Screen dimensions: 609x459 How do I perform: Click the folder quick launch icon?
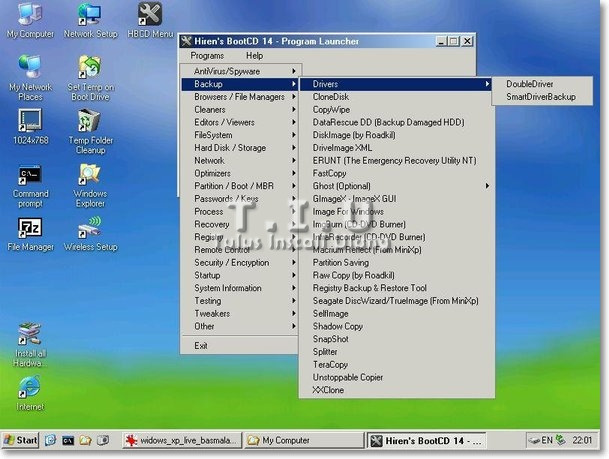tap(85, 440)
